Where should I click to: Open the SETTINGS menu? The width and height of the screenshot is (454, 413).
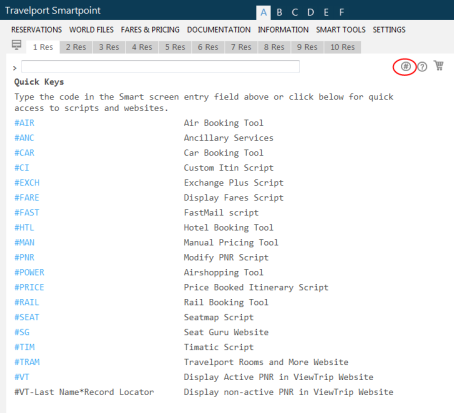coord(389,30)
